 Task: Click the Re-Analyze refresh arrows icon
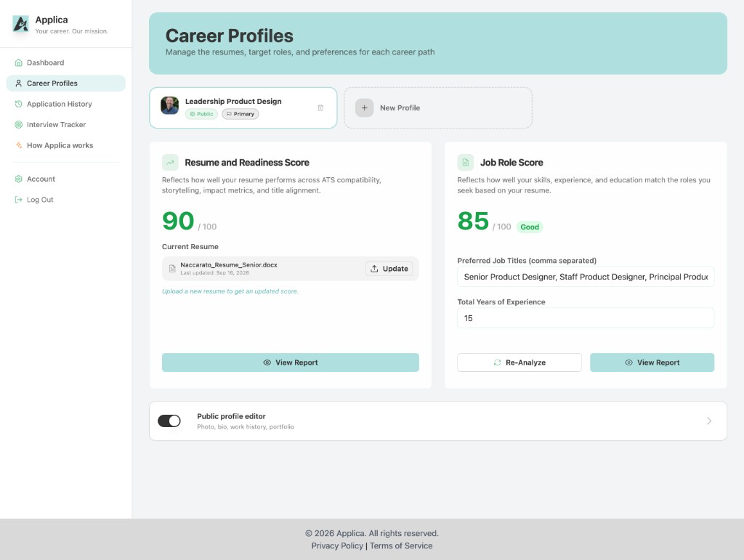[497, 362]
